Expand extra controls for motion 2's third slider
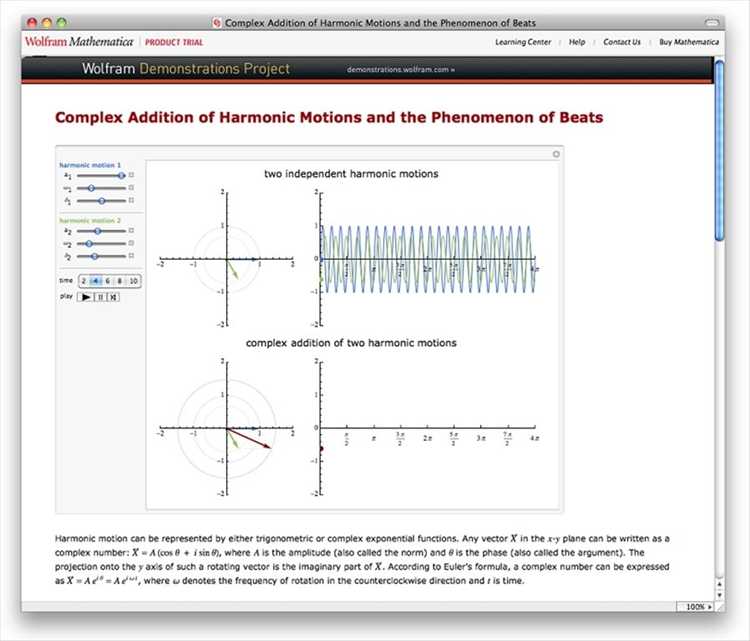This screenshot has width=750, height=641. pyautogui.click(x=131, y=256)
